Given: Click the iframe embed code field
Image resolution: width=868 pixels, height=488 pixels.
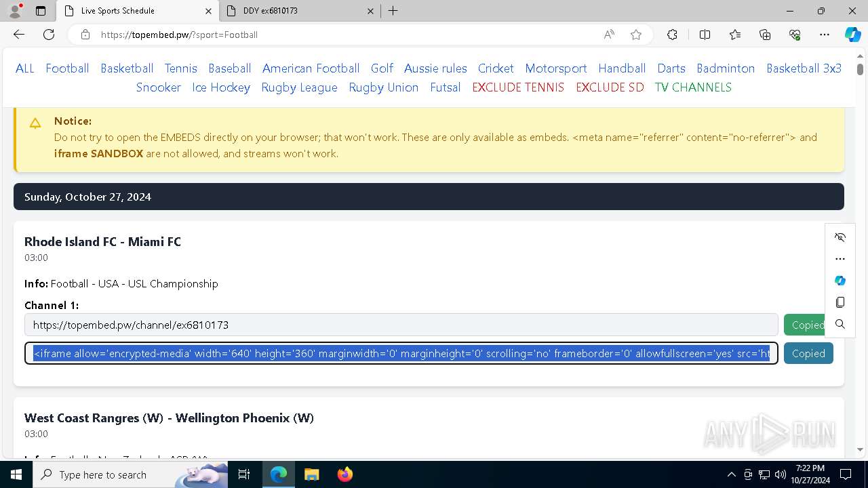Looking at the screenshot, I should point(401,353).
